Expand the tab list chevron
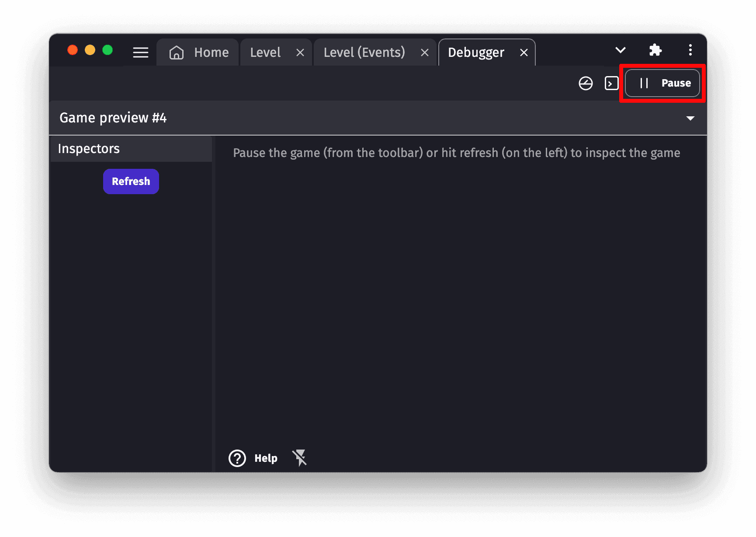Image resolution: width=756 pixels, height=537 pixels. [620, 50]
